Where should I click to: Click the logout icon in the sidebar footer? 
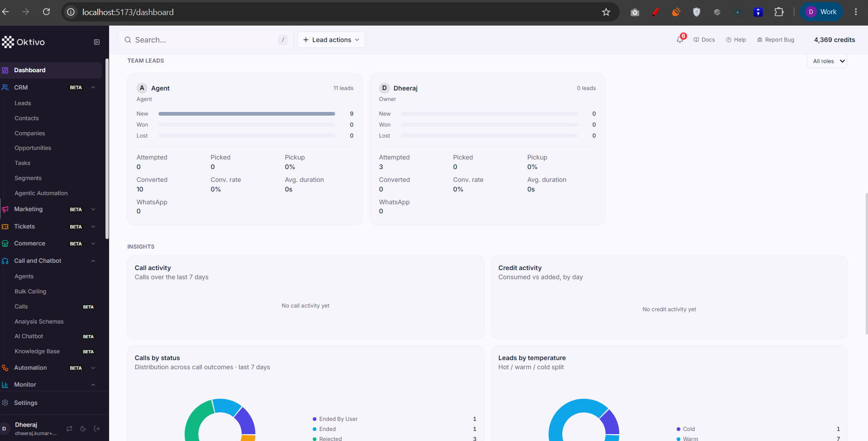click(97, 429)
